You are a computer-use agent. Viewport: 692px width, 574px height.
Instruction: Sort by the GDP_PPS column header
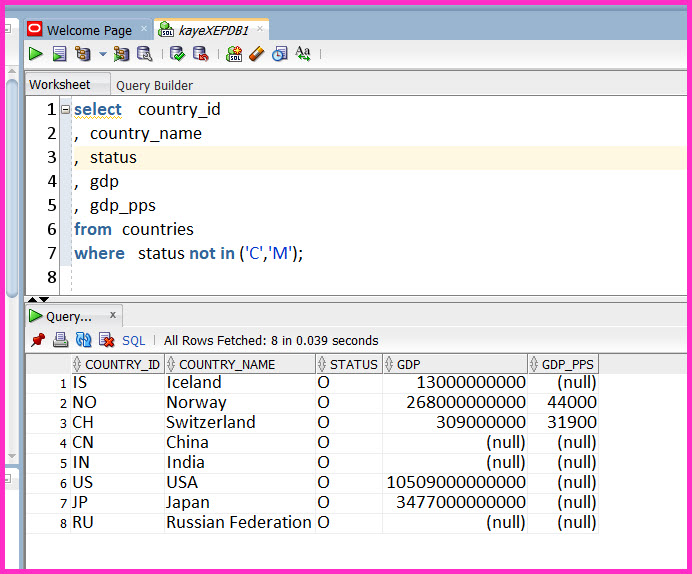563,364
